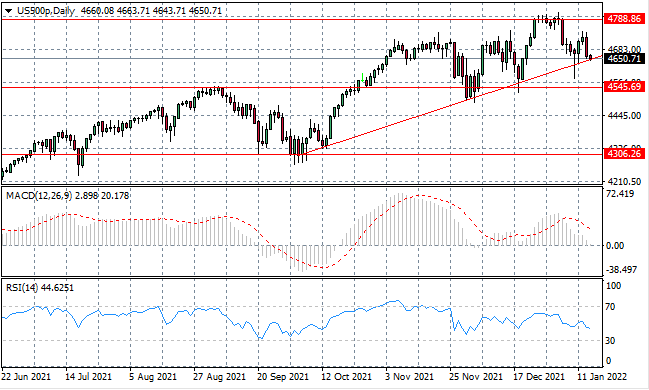Click the 12 Oct 2021 date label
The height and width of the screenshot is (390, 649).
coord(347,377)
